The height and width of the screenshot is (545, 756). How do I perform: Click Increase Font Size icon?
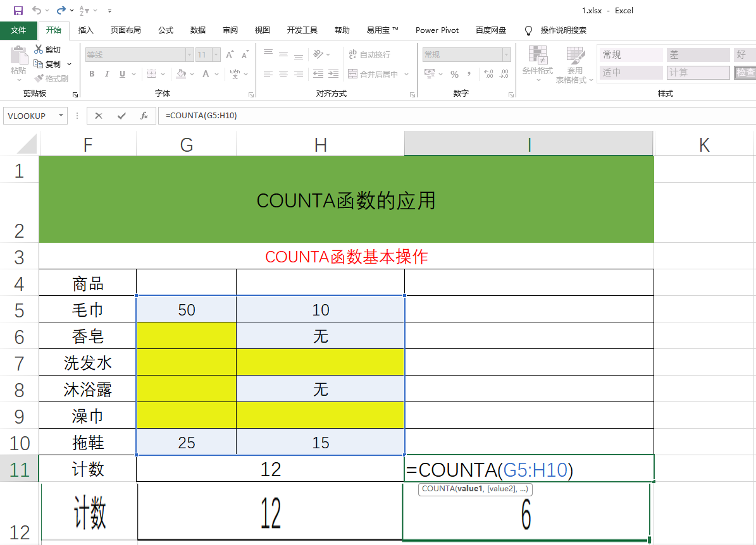point(230,54)
